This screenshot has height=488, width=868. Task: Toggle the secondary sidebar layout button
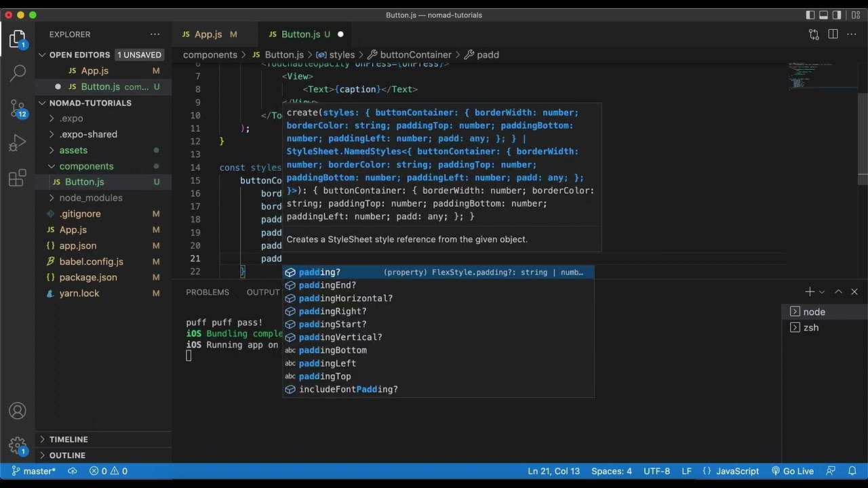click(x=837, y=15)
